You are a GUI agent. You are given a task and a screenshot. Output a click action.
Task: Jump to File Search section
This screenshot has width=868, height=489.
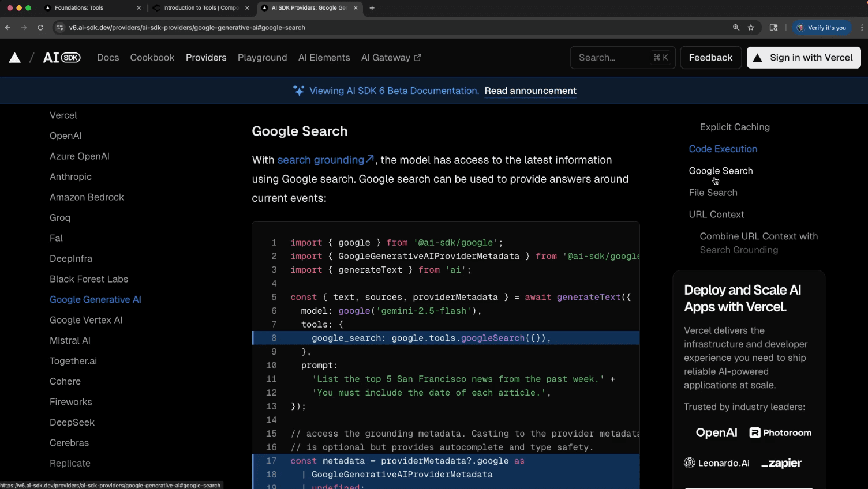tap(713, 193)
